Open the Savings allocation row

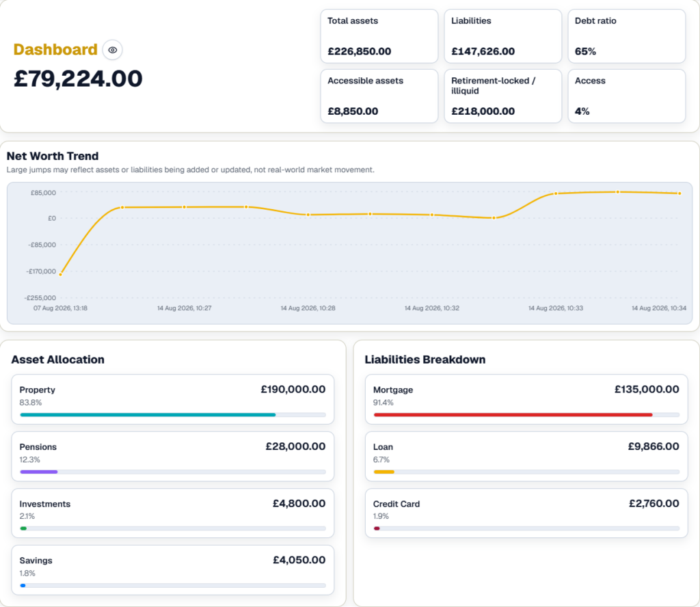coord(173,570)
